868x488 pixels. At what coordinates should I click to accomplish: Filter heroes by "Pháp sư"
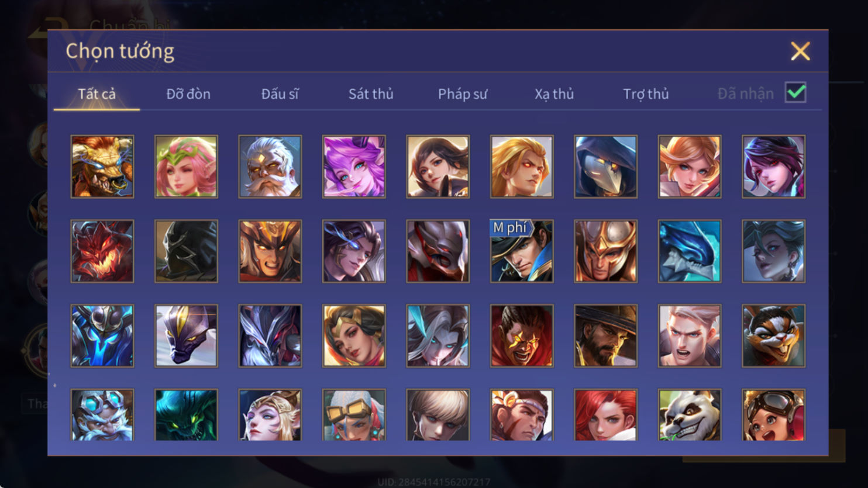(463, 94)
